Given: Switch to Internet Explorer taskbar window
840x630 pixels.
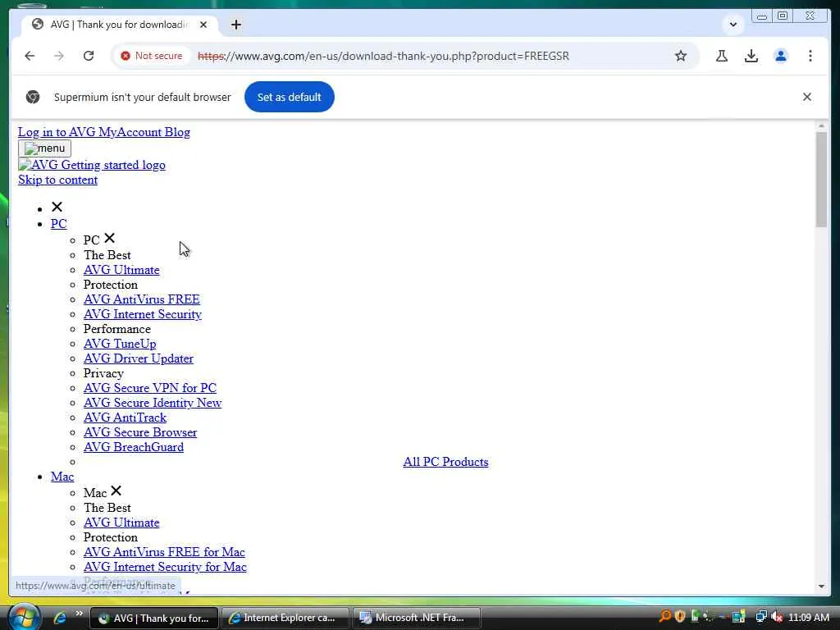Looking at the screenshot, I should coord(285,618).
